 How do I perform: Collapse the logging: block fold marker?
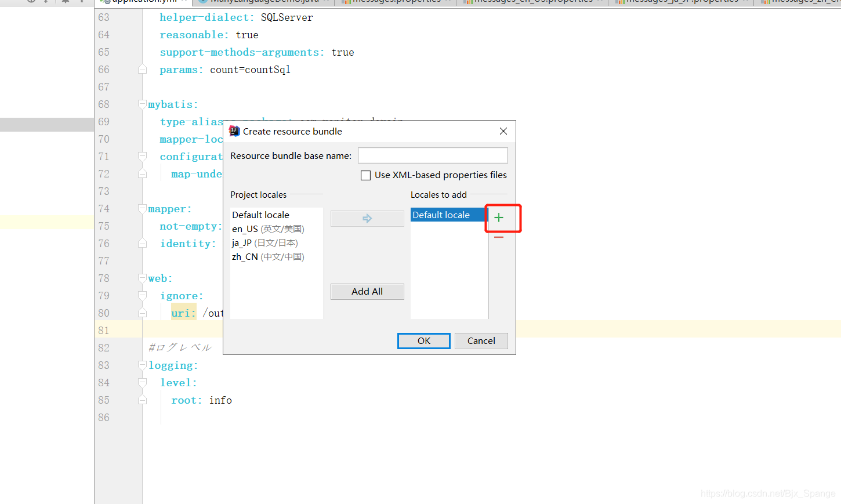point(142,365)
